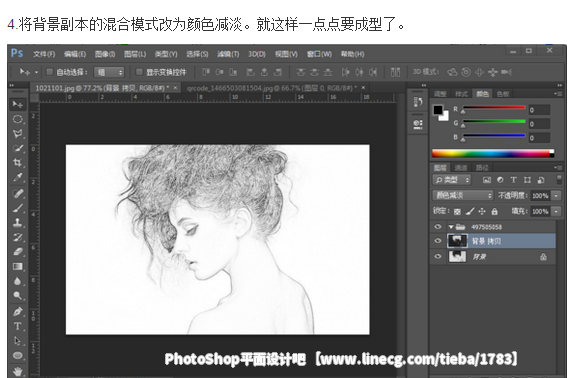Select the Horizontal Type tool

(18, 326)
